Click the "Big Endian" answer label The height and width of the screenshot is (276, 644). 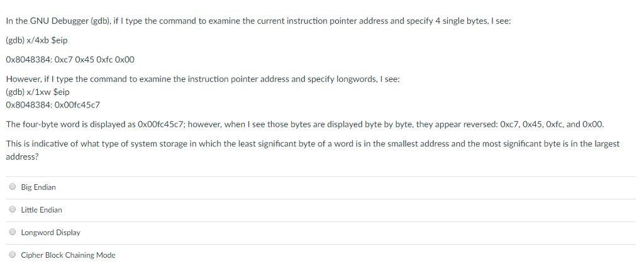[x=38, y=187]
